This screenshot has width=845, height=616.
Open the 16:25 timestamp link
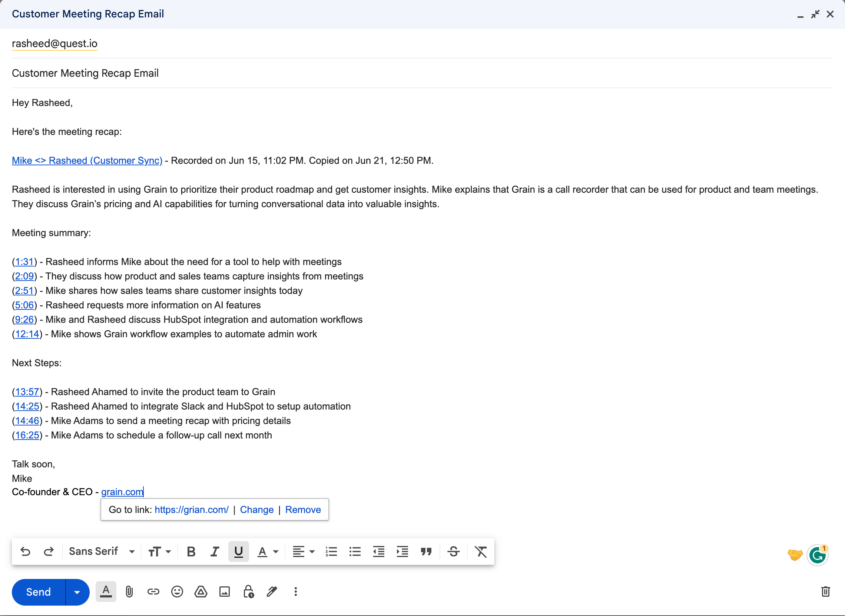pyautogui.click(x=27, y=435)
